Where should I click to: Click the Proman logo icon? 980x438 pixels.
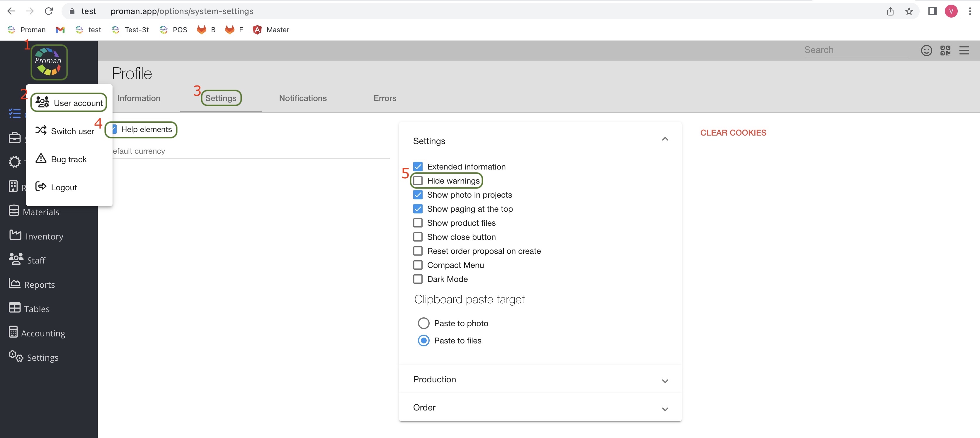tap(49, 62)
